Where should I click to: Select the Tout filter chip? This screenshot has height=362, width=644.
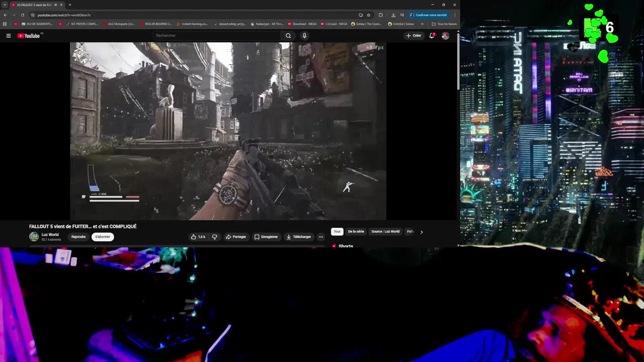pos(337,232)
